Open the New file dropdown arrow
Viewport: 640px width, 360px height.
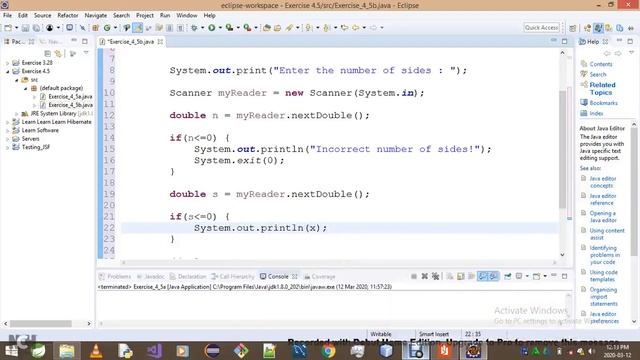16,28
